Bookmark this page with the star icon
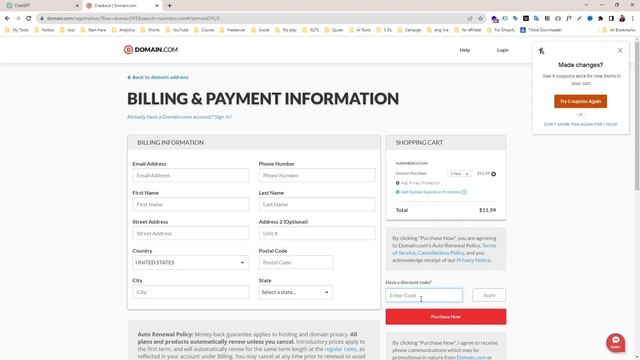640x360 pixels. (x=480, y=18)
